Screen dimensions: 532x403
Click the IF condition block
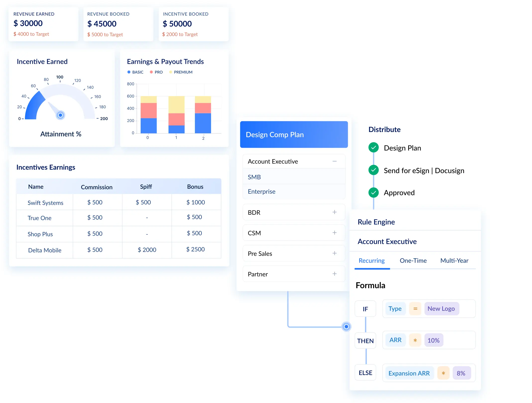click(365, 309)
